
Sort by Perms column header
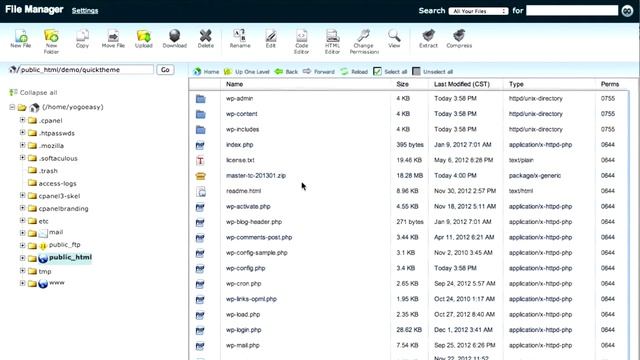pos(610,84)
